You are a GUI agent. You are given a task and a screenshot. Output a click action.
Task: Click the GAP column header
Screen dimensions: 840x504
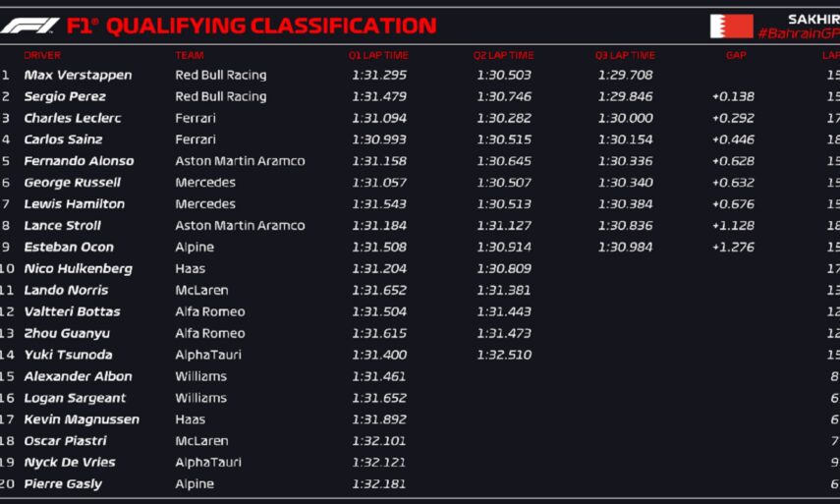click(x=736, y=56)
